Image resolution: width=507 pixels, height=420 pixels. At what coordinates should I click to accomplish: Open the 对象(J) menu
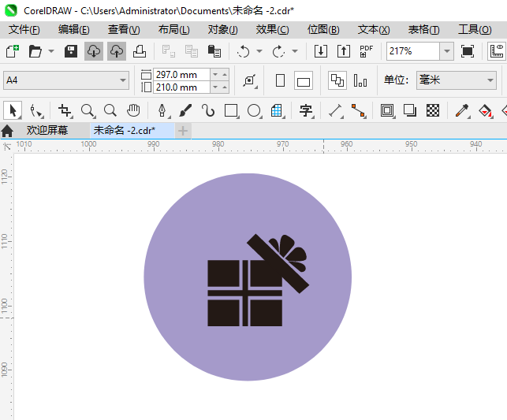click(x=223, y=30)
